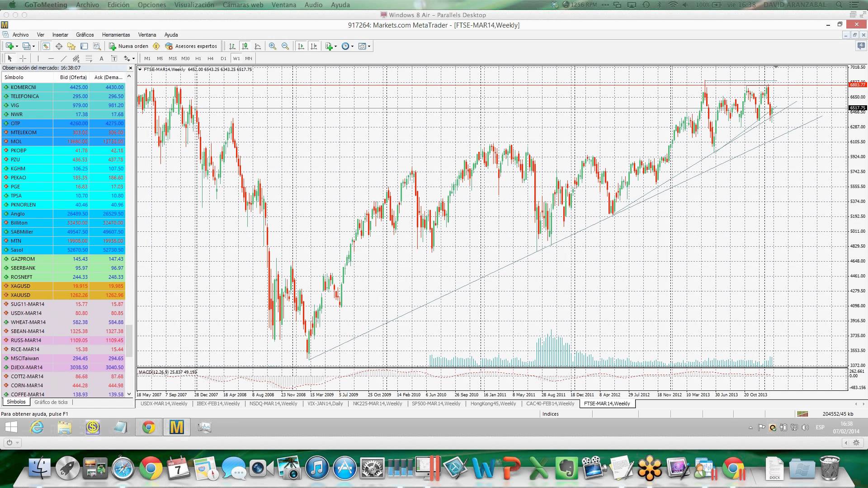Select the crosshair cursor tool
Screen dimensions: 868x488
click(x=23, y=58)
